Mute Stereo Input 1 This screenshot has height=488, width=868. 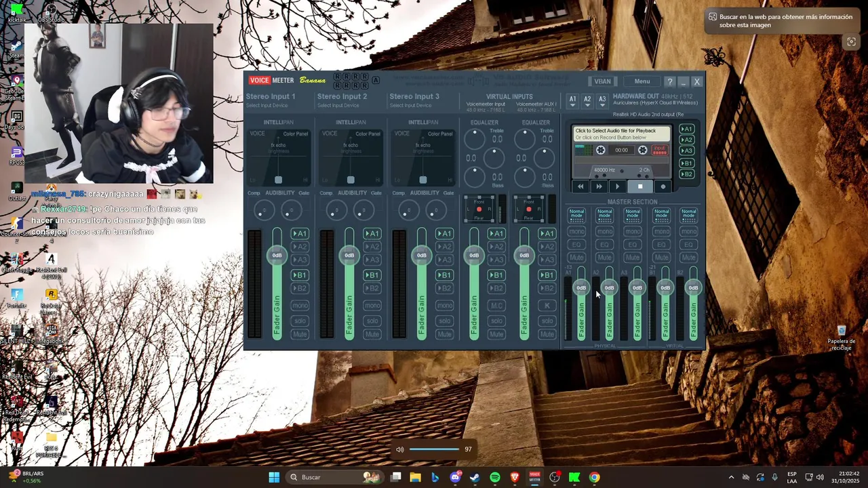(x=299, y=334)
